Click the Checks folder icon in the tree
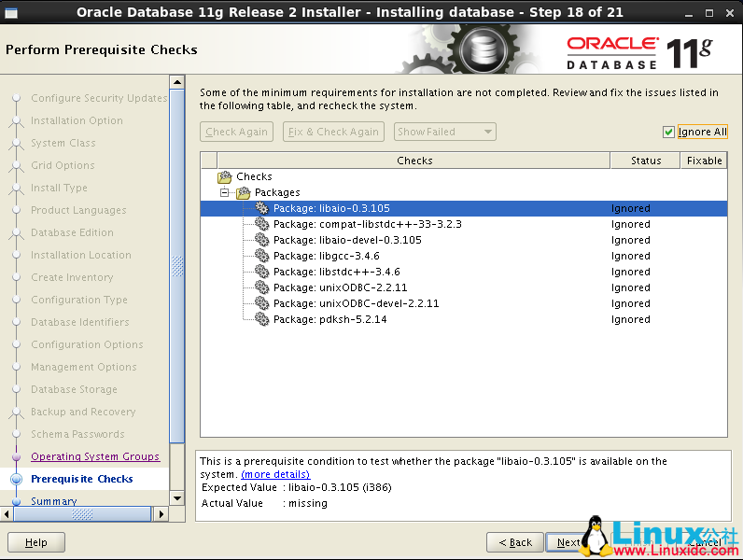Image resolution: width=743 pixels, height=560 pixels. pyautogui.click(x=225, y=176)
